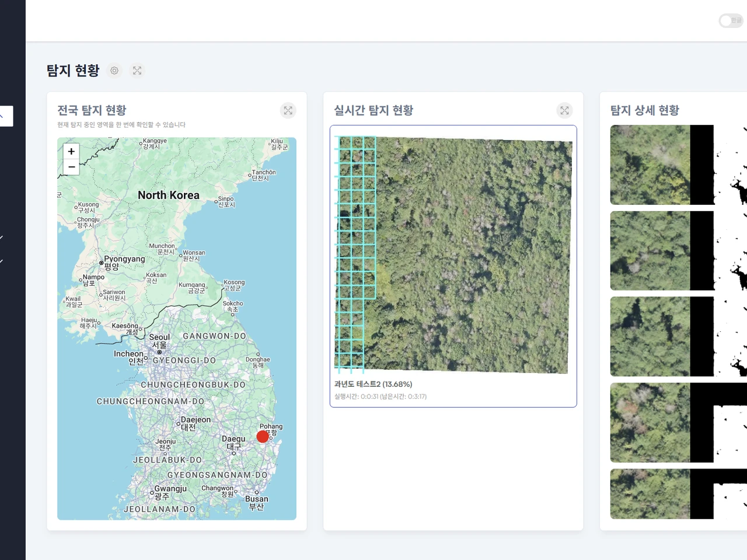Select the fifth aerial photo in 탐지 상세 현황
This screenshot has width=747, height=560.
[x=650, y=494]
